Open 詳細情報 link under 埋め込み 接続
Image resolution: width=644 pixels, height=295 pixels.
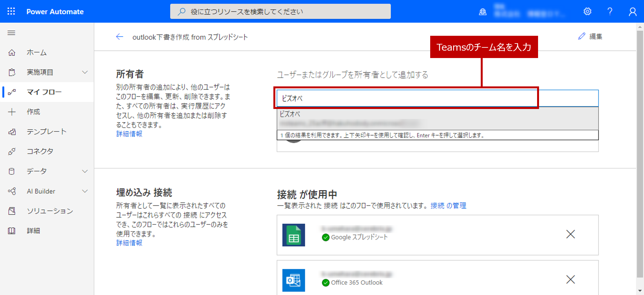129,243
